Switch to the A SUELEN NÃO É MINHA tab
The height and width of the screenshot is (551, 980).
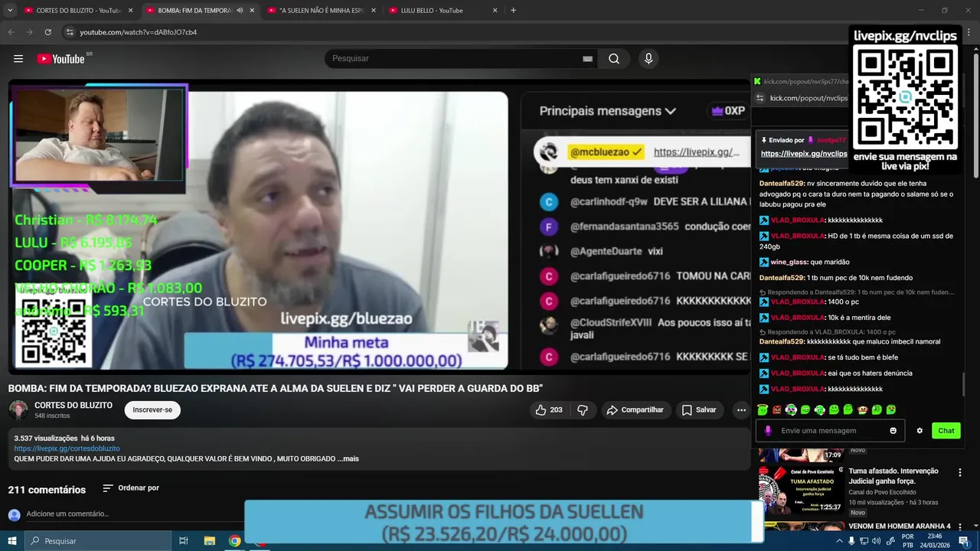click(x=322, y=11)
